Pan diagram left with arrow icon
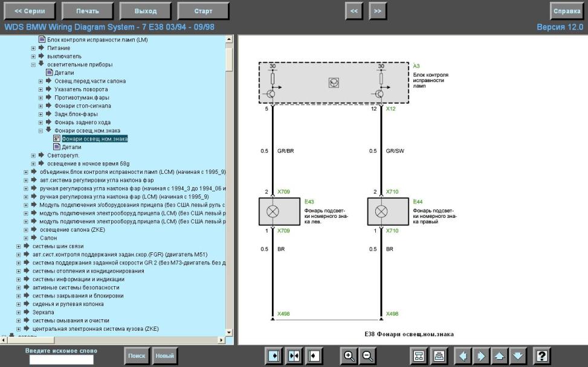The height and width of the screenshot is (367, 588). 463,356
